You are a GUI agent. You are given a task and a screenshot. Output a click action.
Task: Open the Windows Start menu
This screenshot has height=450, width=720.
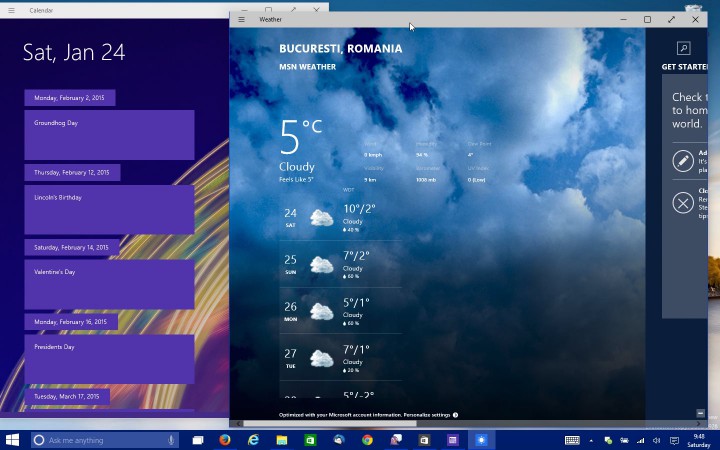(12, 440)
